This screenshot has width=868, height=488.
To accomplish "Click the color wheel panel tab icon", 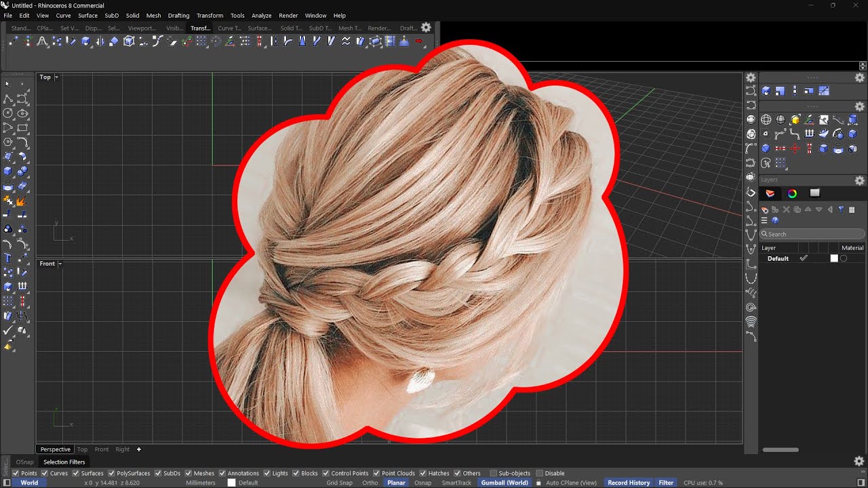I will click(792, 193).
